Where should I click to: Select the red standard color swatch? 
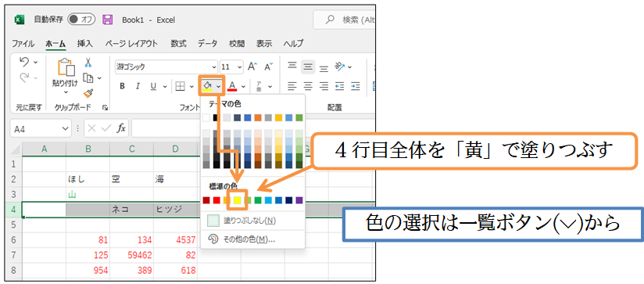point(216,200)
